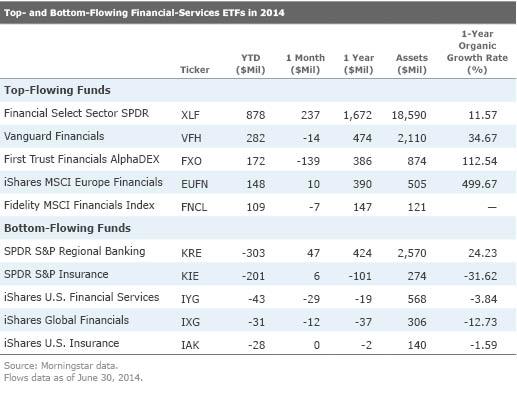Select the Financial Select Sector SPDR row
The image size is (517, 394).
[258, 114]
